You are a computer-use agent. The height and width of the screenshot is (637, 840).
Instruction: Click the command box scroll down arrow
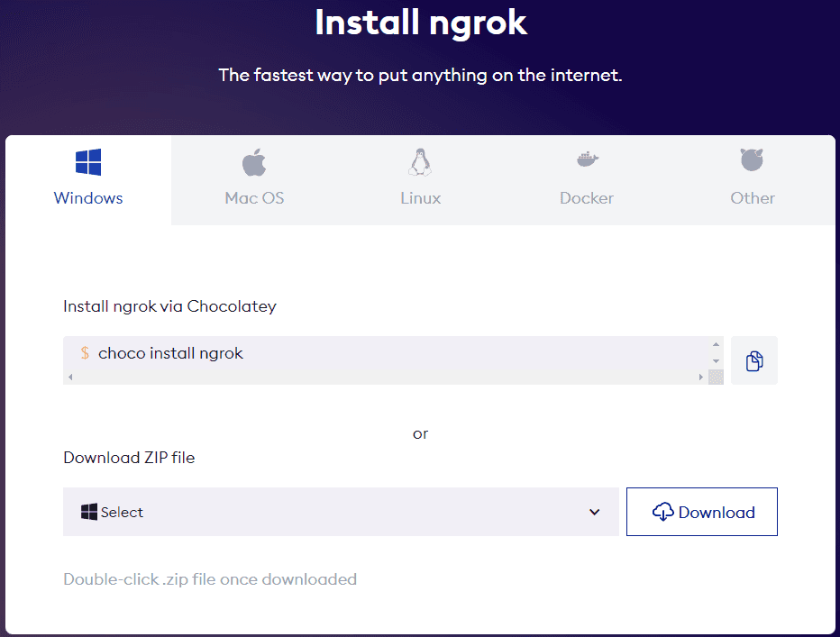(x=716, y=361)
